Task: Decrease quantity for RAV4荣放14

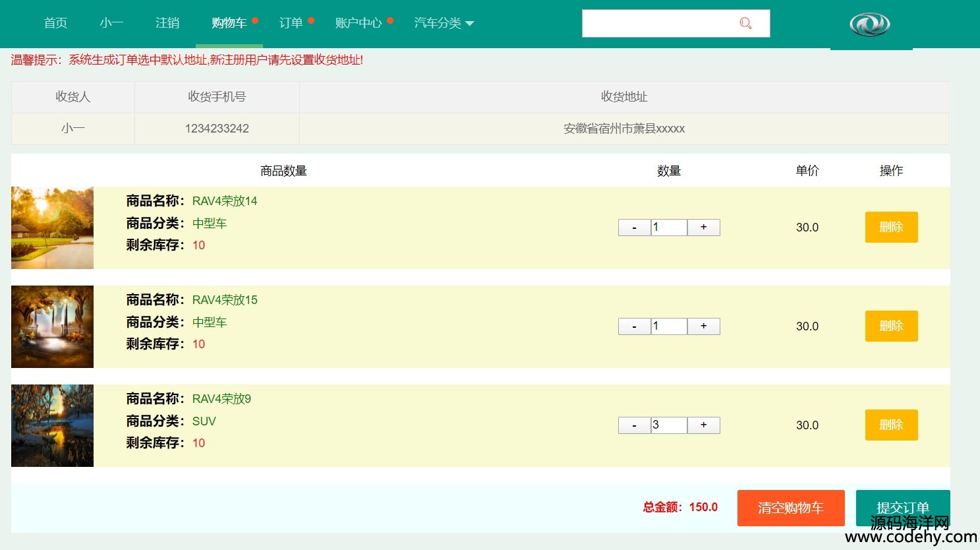Action: [634, 228]
